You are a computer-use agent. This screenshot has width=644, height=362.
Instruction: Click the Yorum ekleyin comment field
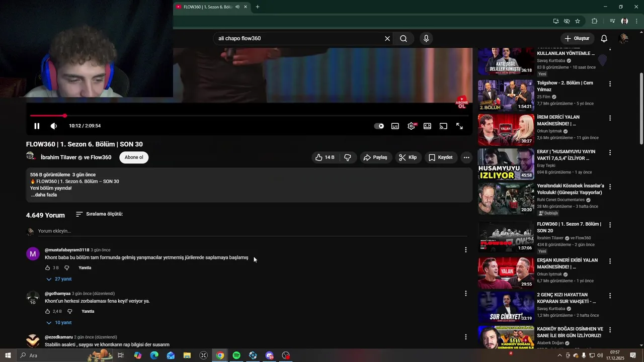(252, 231)
